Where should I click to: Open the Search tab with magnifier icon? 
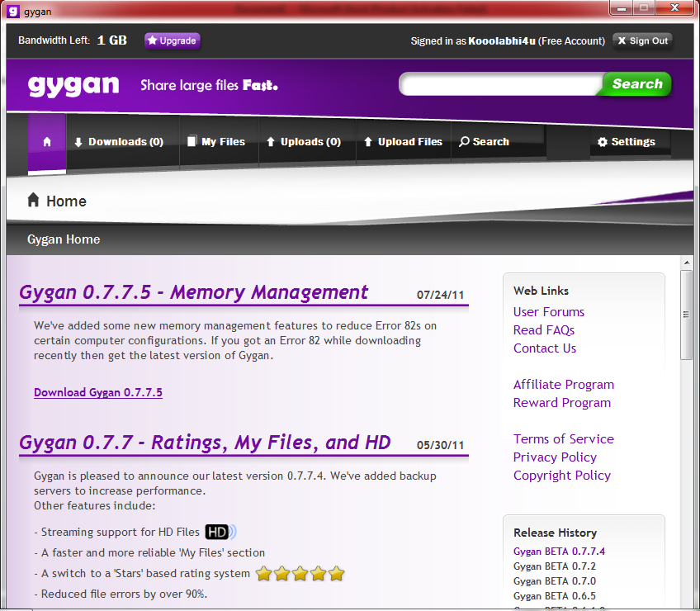[x=484, y=142]
